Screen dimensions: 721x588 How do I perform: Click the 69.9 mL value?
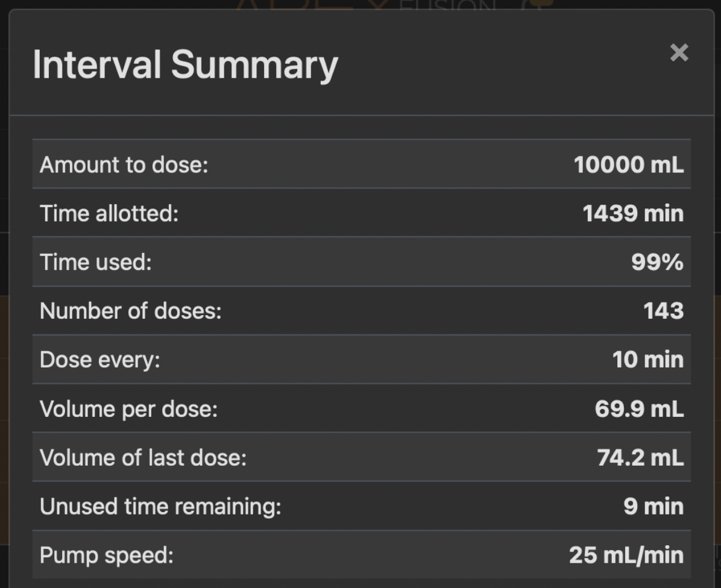[x=639, y=409]
